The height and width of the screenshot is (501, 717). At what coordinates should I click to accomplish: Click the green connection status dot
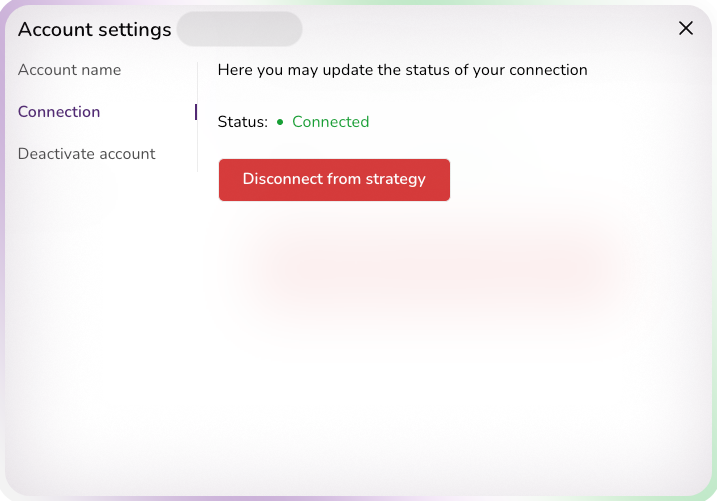click(280, 122)
